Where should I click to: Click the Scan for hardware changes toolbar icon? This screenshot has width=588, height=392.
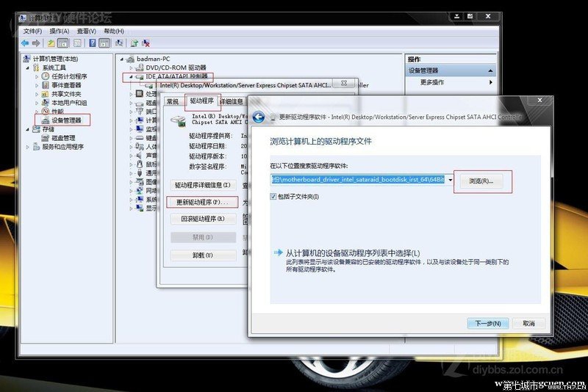(x=119, y=43)
